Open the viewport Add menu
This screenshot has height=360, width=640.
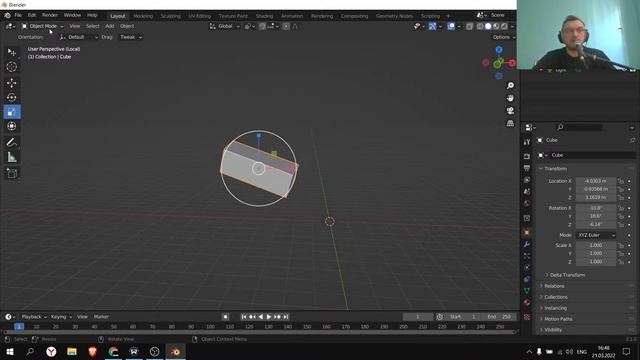(110, 26)
